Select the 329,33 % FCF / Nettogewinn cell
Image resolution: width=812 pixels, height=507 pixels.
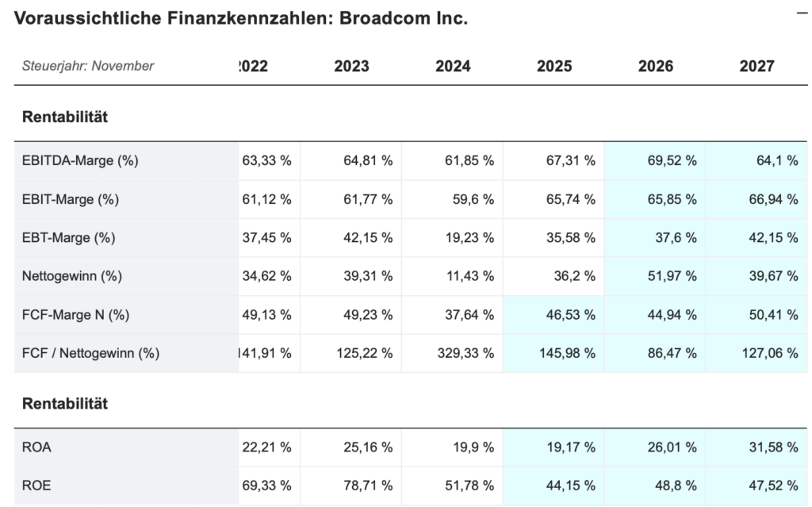click(465, 354)
